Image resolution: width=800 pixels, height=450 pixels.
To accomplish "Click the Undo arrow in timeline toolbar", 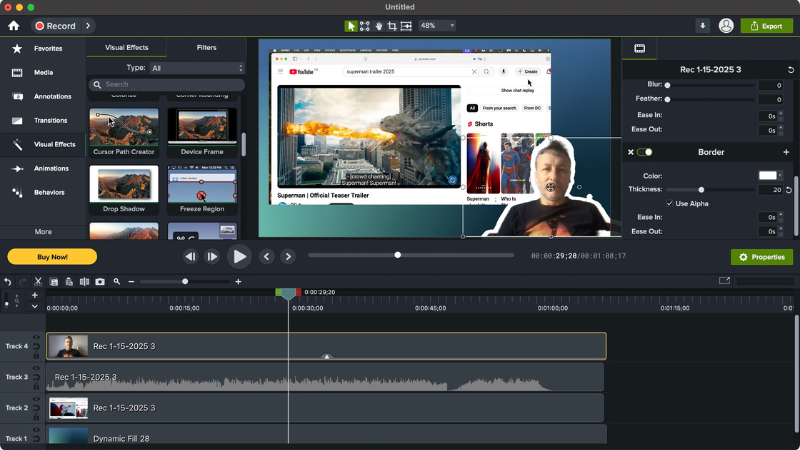I will pos(8,282).
